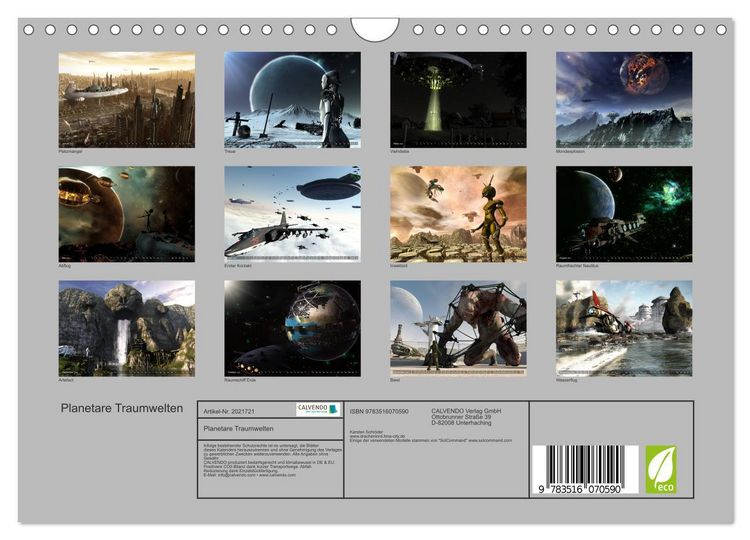View the Erster Kontakt fighter jet thumbnail

[293, 214]
